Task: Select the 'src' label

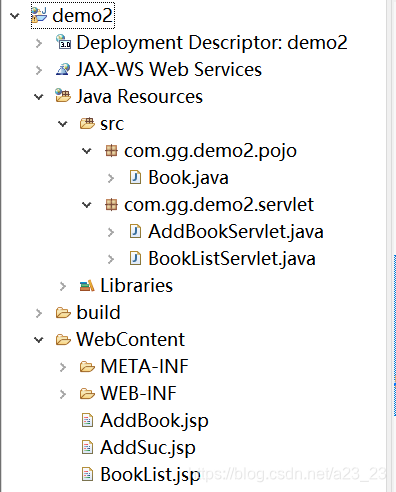Action: click(112, 124)
